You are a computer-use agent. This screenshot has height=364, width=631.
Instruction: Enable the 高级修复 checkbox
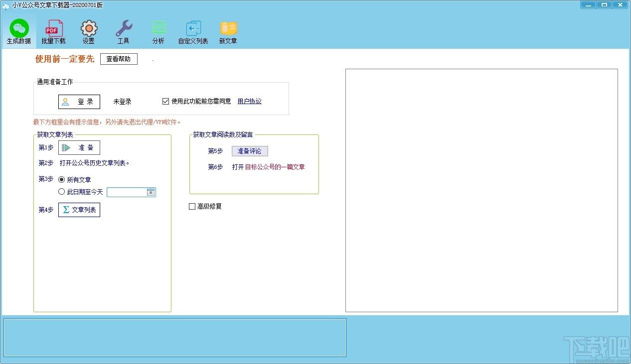pos(192,206)
